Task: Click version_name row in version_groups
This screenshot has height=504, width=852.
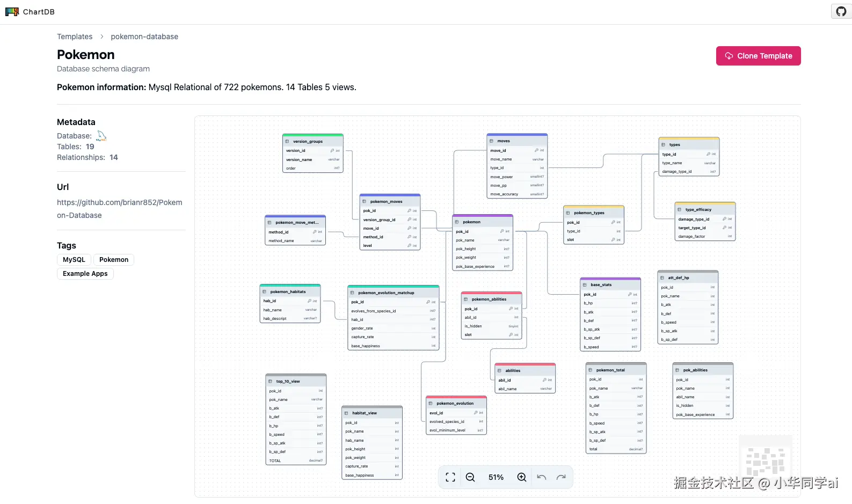Action: point(313,159)
